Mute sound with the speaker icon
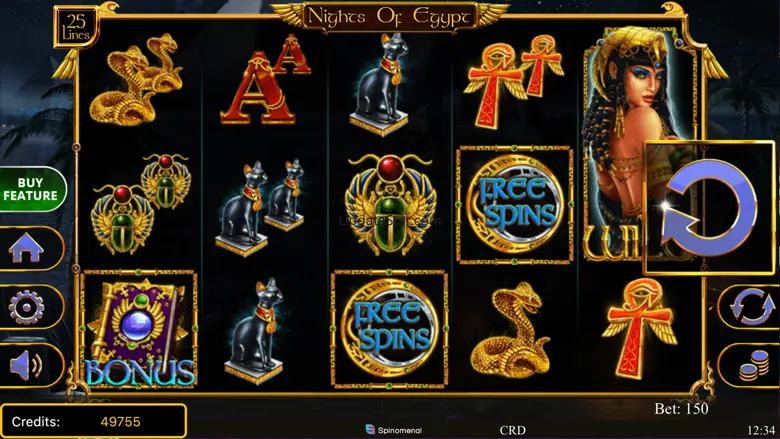Image resolution: width=780 pixels, height=439 pixels. (x=29, y=366)
